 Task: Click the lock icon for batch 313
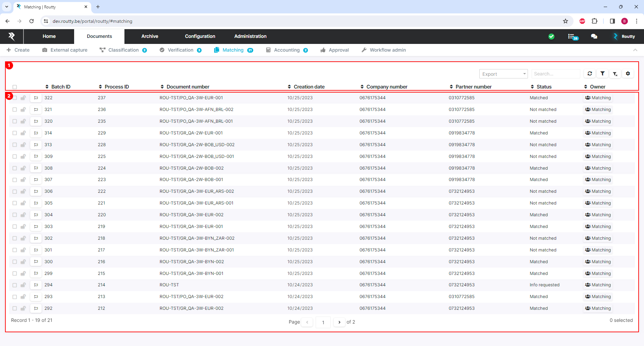(23, 145)
